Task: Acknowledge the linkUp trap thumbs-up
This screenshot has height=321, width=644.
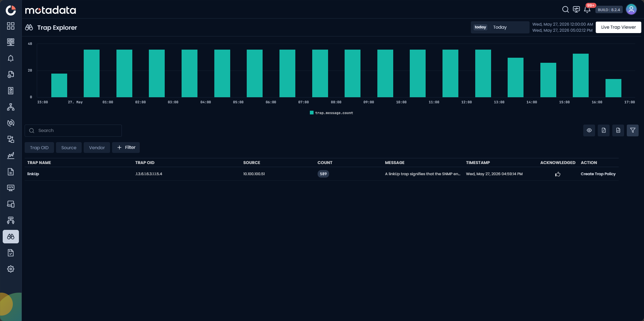Action: coord(558,174)
